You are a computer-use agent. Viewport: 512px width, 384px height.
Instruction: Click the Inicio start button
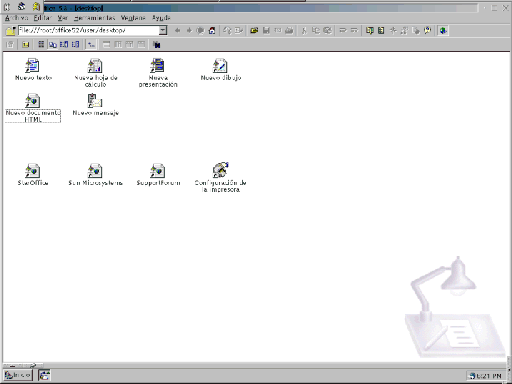pos(18,375)
